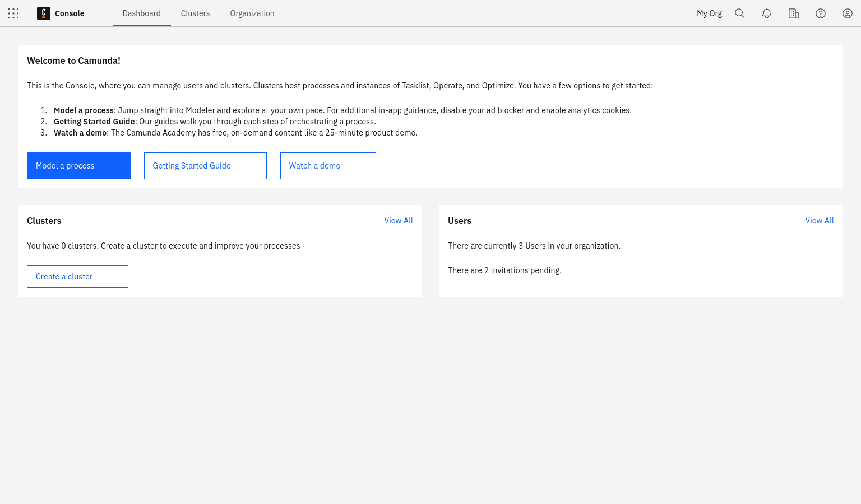Click the My Org label
The image size is (861, 504).
(x=709, y=13)
